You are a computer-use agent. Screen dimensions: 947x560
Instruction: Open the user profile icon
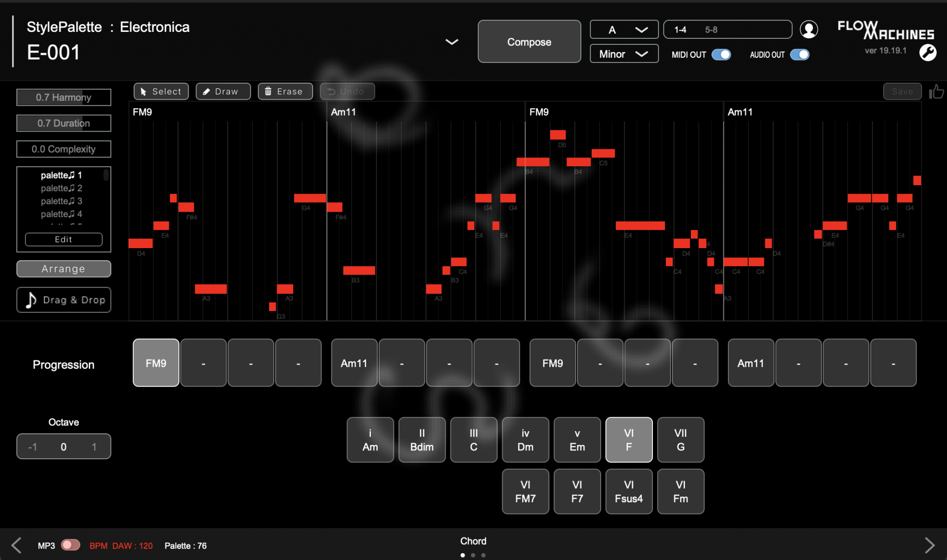(x=808, y=30)
